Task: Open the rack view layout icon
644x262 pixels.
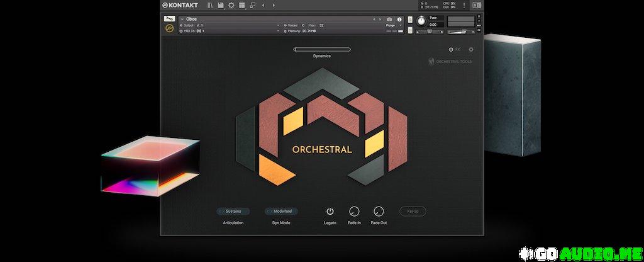Action: 242,5
